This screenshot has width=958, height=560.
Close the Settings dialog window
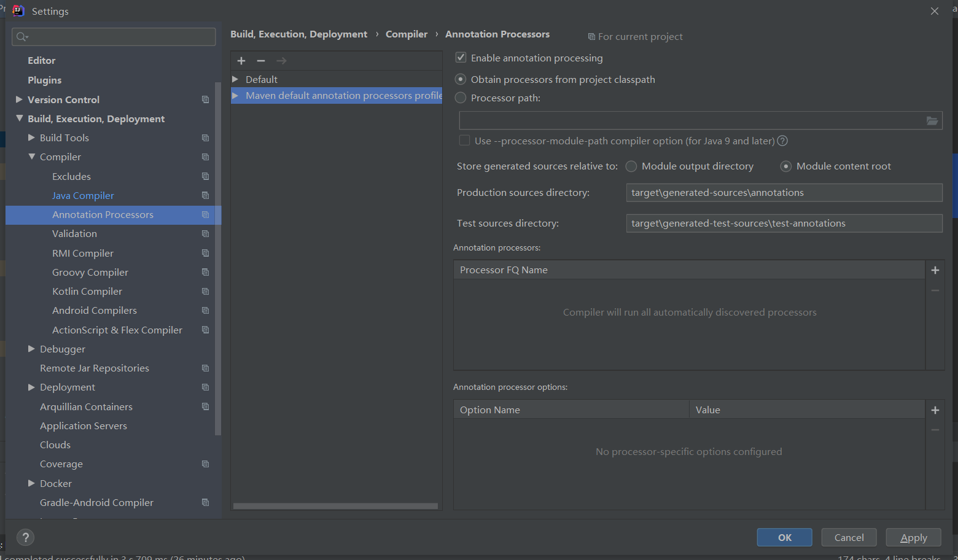click(x=935, y=11)
